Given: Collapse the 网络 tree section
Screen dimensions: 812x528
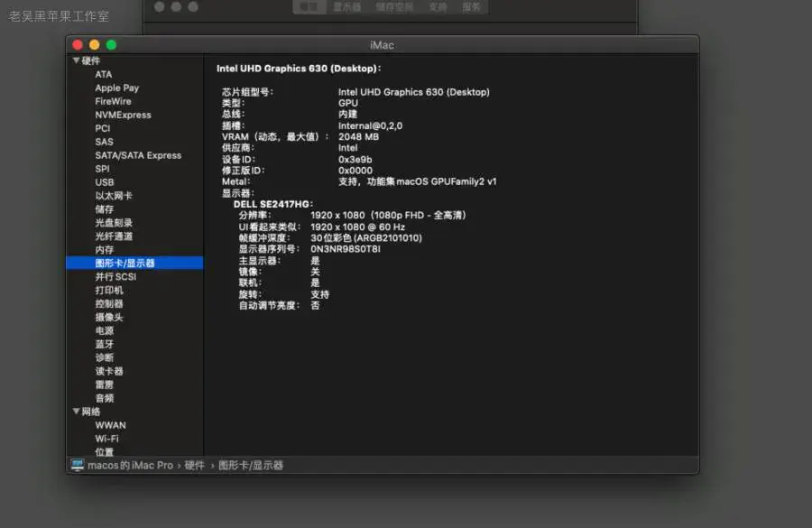Looking at the screenshot, I should tap(76, 412).
